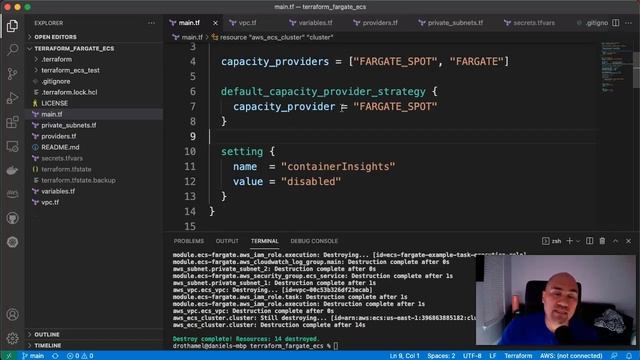Open errors and warnings count in status bar

pyautogui.click(x=80, y=356)
